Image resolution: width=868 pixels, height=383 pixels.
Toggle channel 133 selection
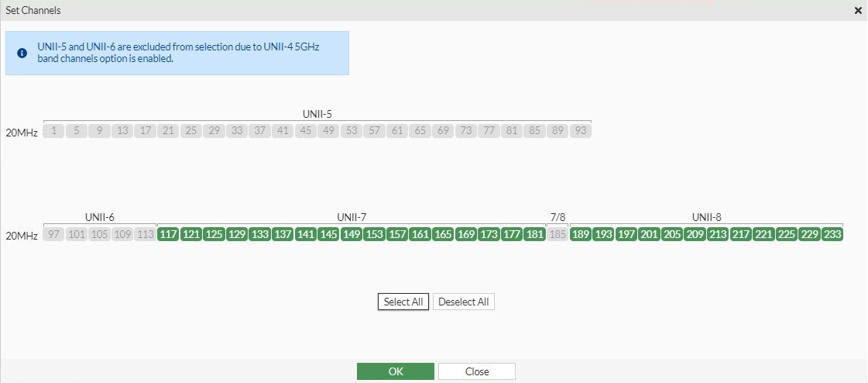(260, 234)
